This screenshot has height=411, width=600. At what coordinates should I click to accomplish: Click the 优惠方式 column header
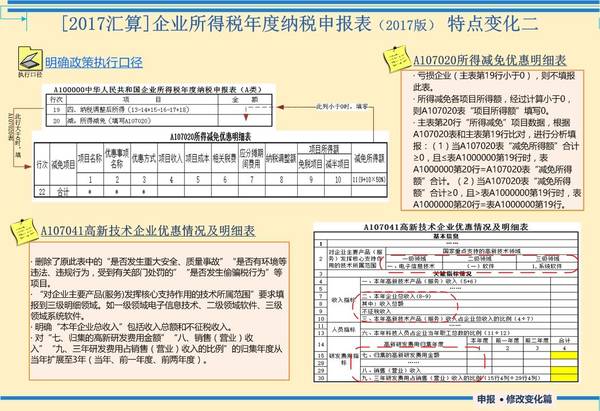(144, 158)
